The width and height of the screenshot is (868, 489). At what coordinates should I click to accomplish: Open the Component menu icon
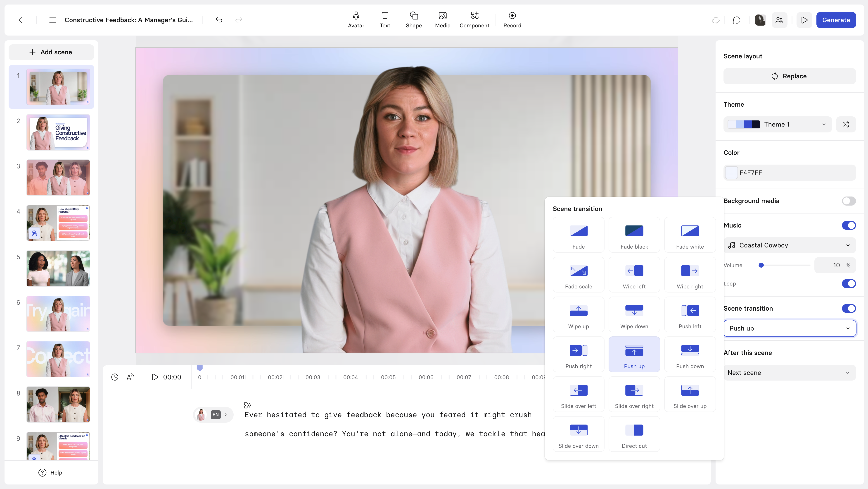point(474,16)
